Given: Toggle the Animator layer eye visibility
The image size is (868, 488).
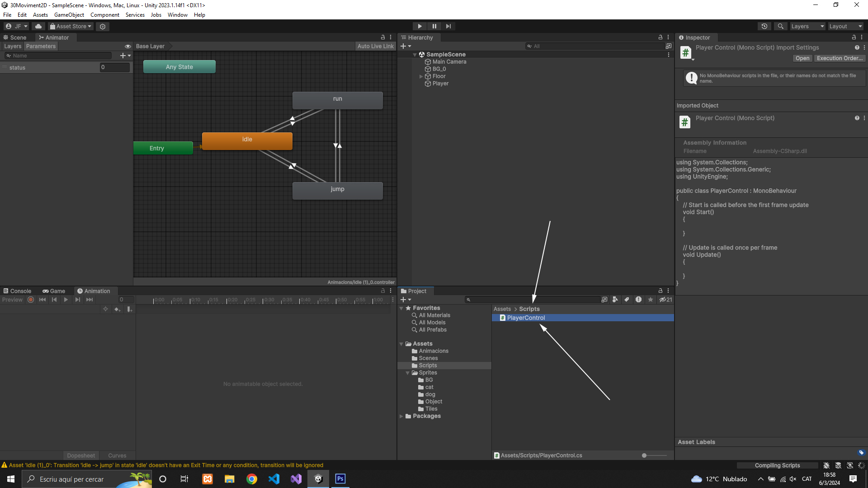Looking at the screenshot, I should 127,46.
